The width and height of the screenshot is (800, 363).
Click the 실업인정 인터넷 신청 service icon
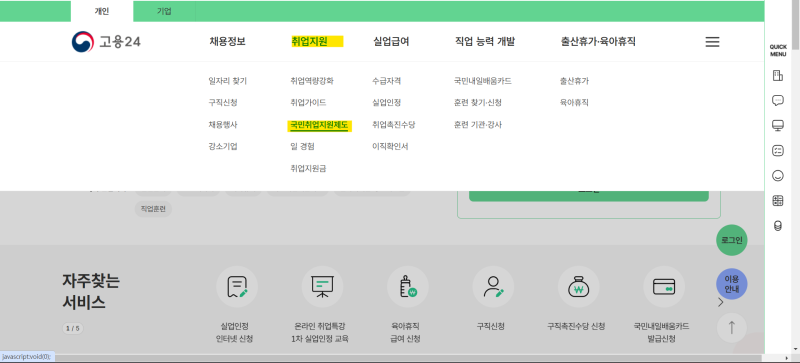(237, 286)
